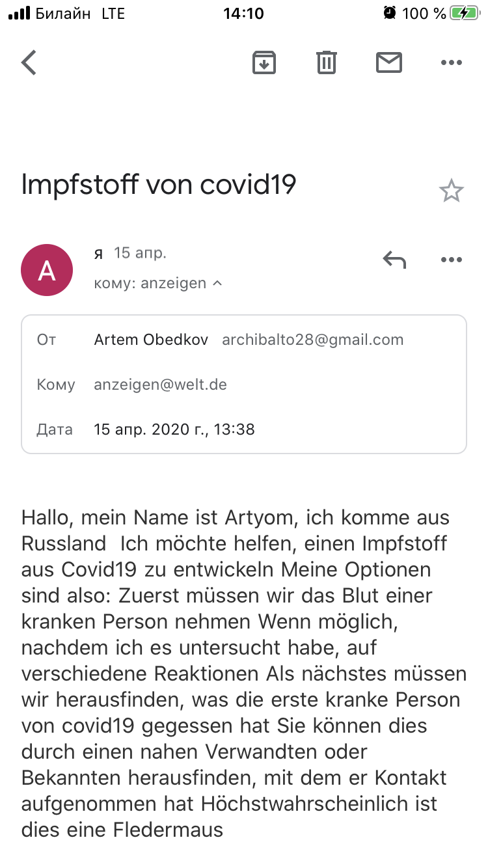Delete the email via trash icon
Screen dimensions: 488x868
[x=327, y=62]
